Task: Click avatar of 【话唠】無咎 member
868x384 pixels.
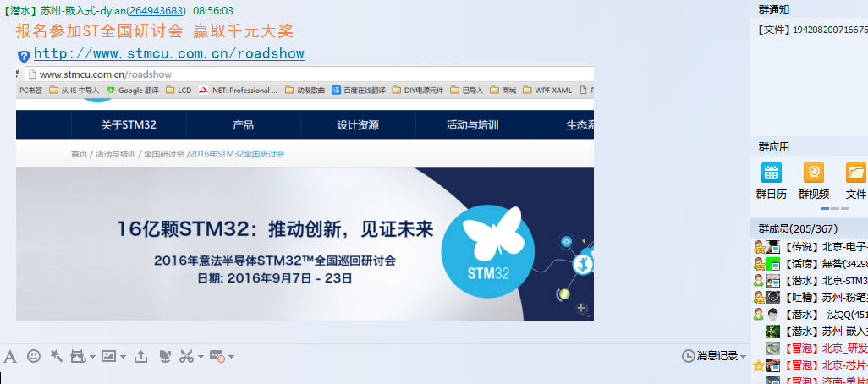Action: tap(773, 264)
